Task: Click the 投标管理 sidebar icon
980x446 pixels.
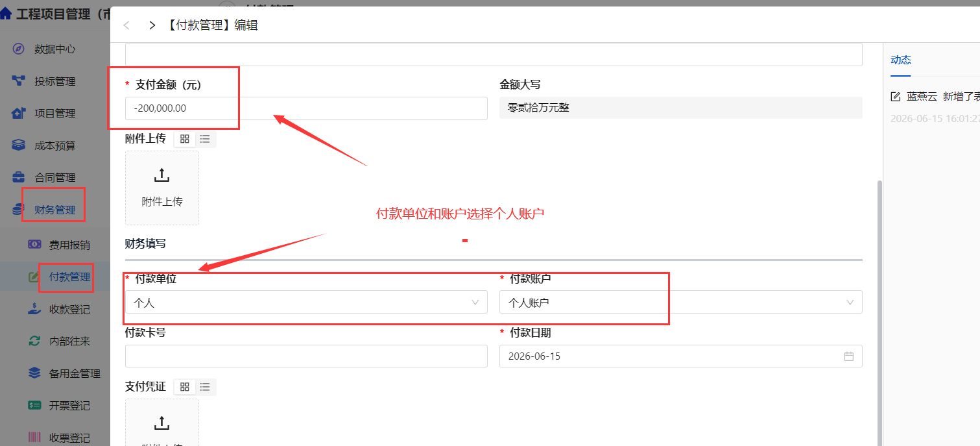Action: point(19,81)
